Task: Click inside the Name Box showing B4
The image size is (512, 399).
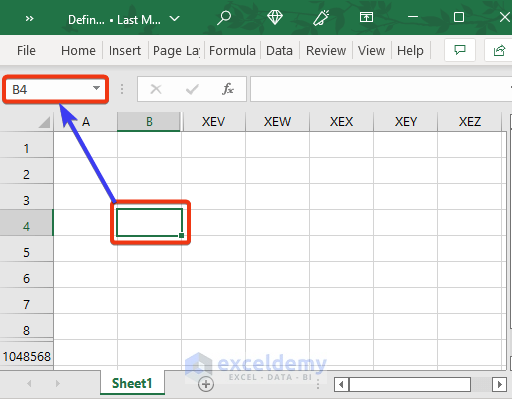Action: click(50, 89)
